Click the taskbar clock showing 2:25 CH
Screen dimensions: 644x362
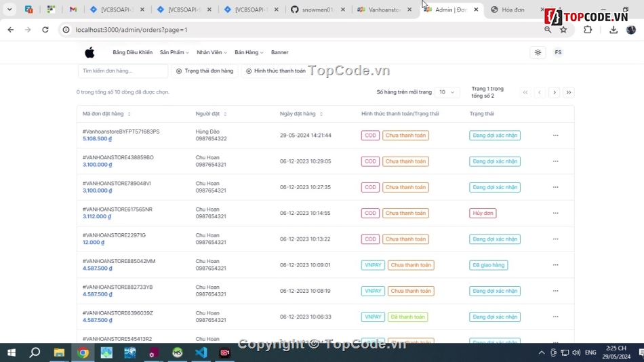point(616,348)
